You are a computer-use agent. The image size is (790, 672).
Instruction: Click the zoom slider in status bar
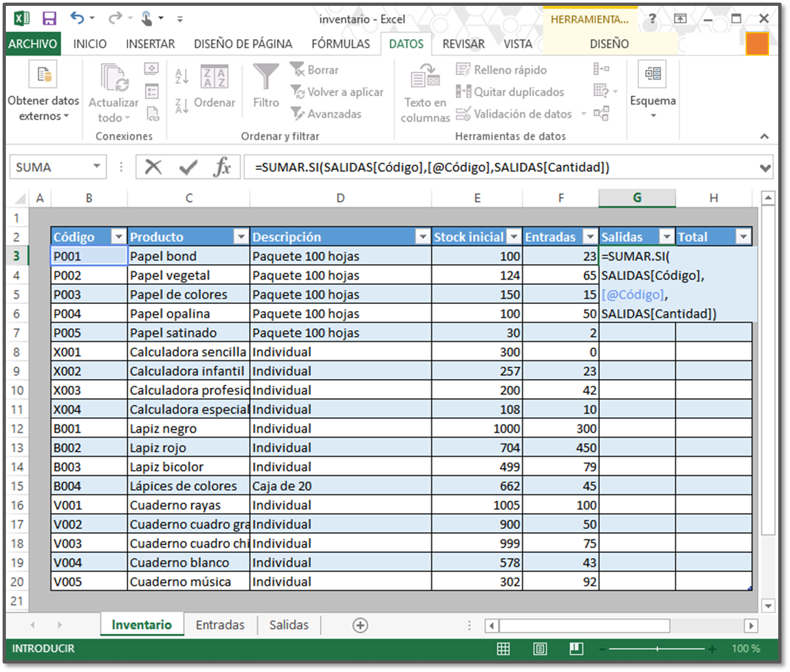click(x=657, y=649)
